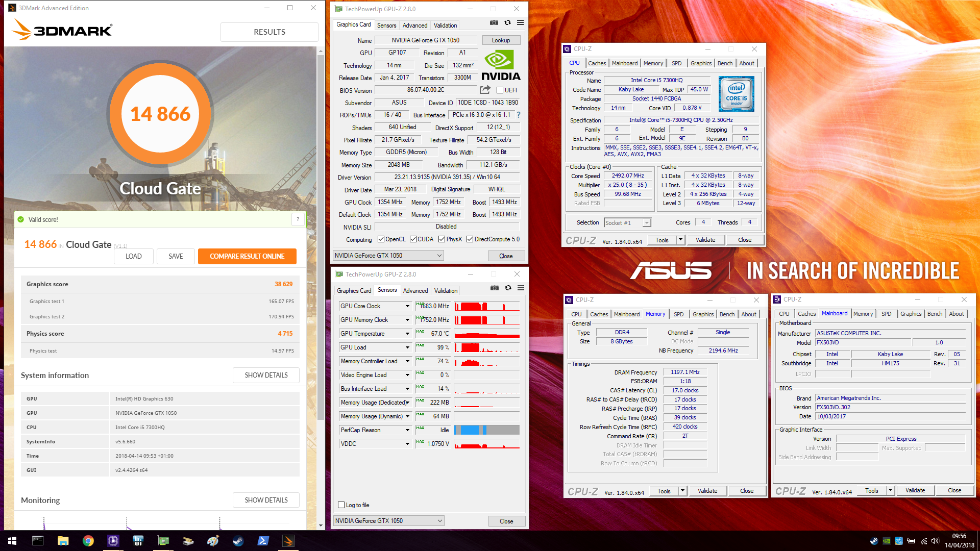Click the SAVE button in 3DMark
Image resolution: width=980 pixels, height=551 pixels.
point(176,256)
